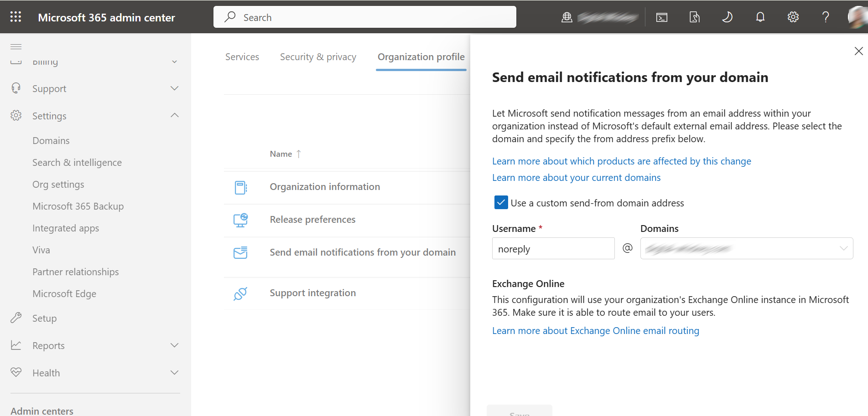The image size is (868, 416).
Task: Open the account profile picture
Action: pyautogui.click(x=858, y=17)
